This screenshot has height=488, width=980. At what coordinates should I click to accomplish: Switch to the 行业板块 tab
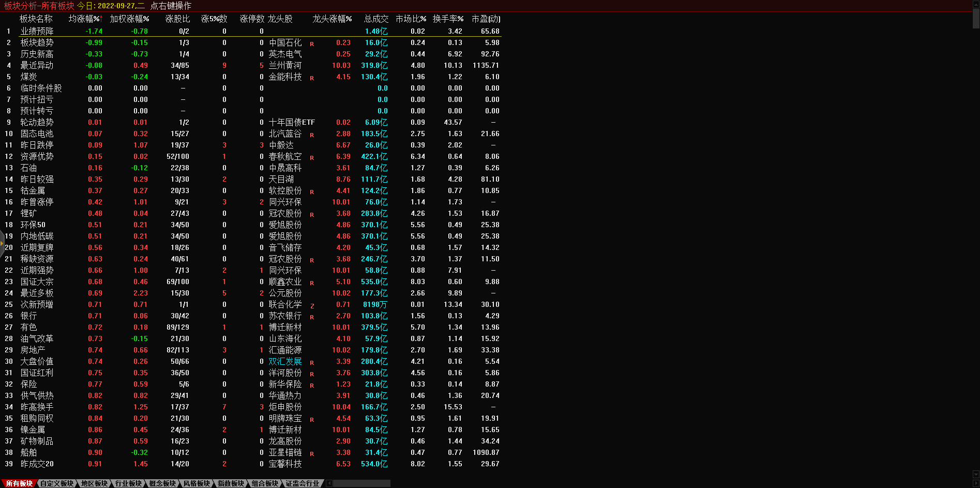128,483
